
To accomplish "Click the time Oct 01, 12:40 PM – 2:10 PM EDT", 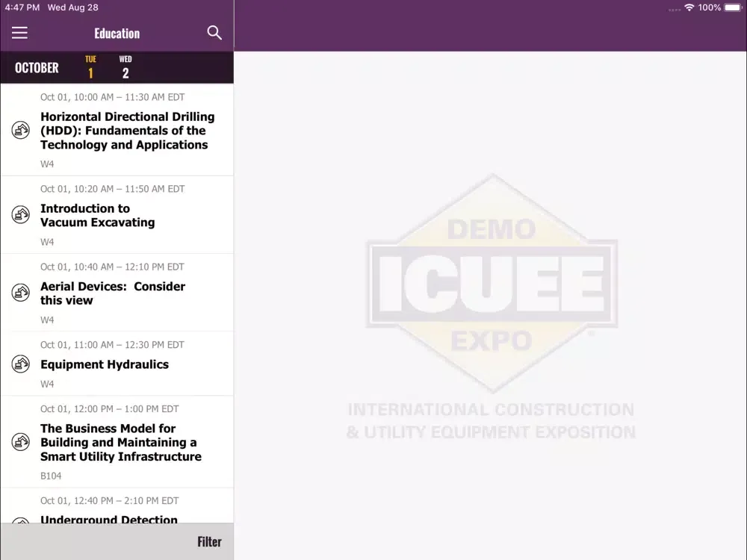I will (110, 501).
